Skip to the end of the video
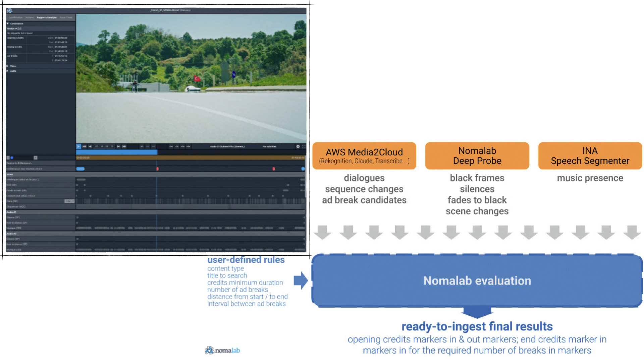Screen dimensions: 644x362 coord(124,146)
